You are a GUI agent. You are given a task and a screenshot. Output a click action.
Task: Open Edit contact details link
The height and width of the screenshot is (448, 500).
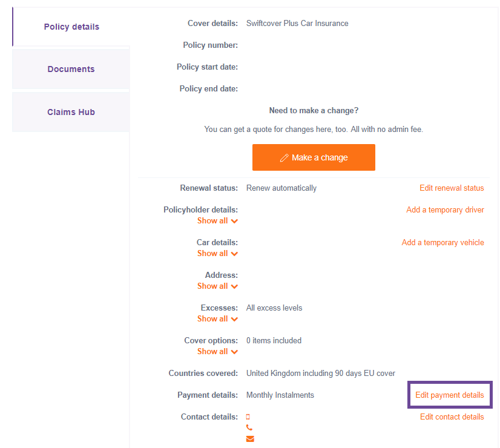(x=452, y=417)
